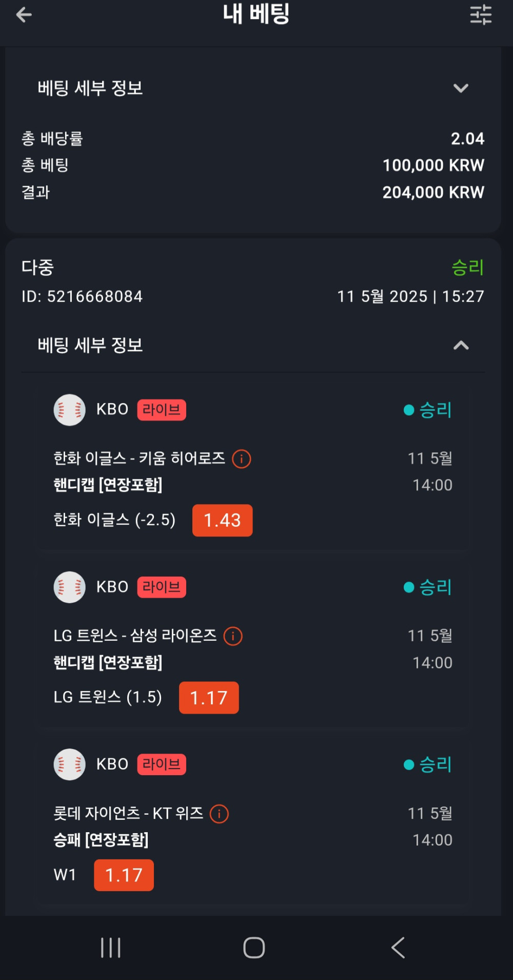
Task: Tap the W1 1.17 odds badge
Action: point(124,875)
